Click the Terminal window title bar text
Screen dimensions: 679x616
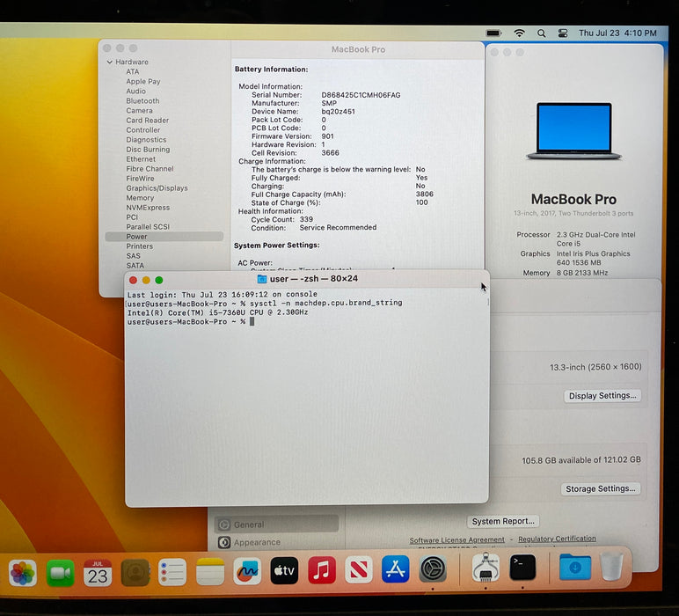click(313, 279)
